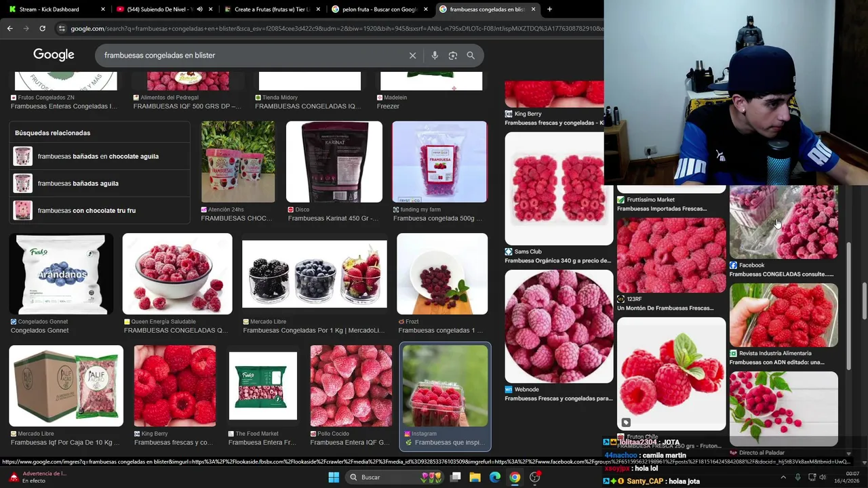This screenshot has width=868, height=488.
Task: Open The Food Market Frambuesa Entera image
Action: coord(262,386)
